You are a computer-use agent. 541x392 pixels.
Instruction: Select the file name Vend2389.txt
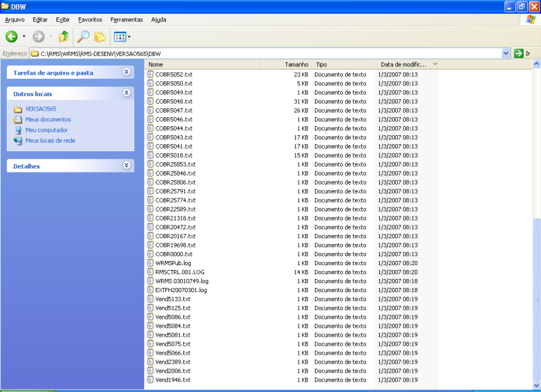tap(173, 361)
